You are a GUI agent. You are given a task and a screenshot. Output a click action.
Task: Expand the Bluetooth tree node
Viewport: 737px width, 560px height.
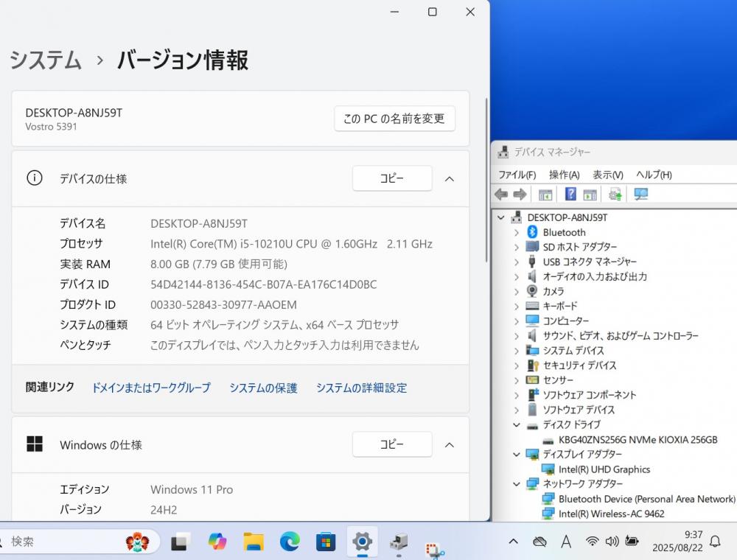tap(517, 233)
